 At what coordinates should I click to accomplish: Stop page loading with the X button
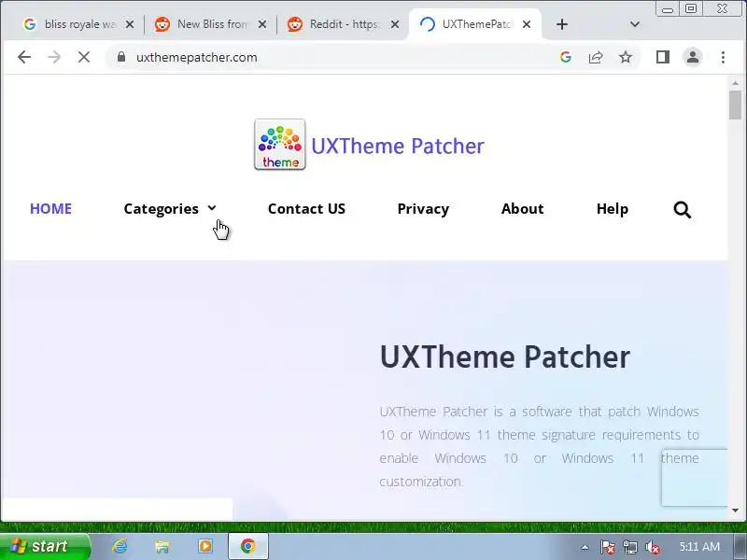[x=84, y=57]
